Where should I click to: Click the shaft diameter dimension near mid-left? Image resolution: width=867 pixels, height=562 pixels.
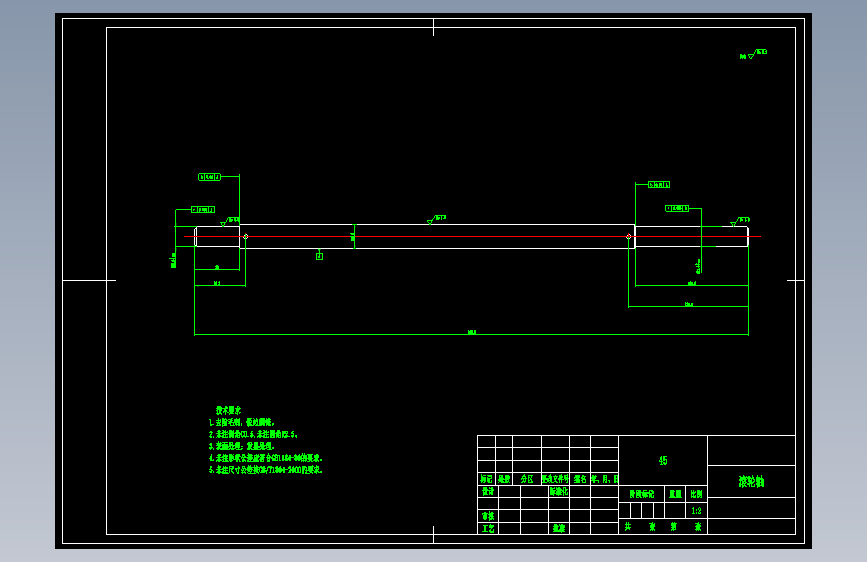point(353,237)
